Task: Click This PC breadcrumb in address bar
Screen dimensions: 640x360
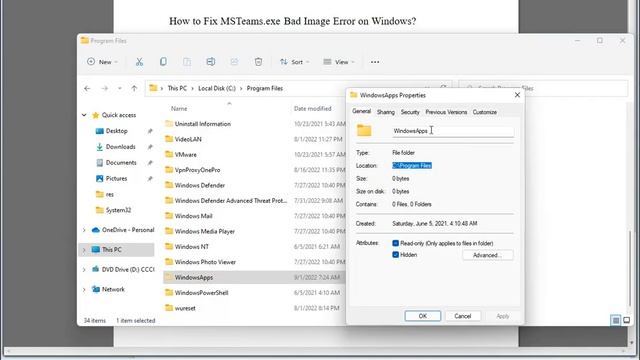Action: click(x=177, y=88)
